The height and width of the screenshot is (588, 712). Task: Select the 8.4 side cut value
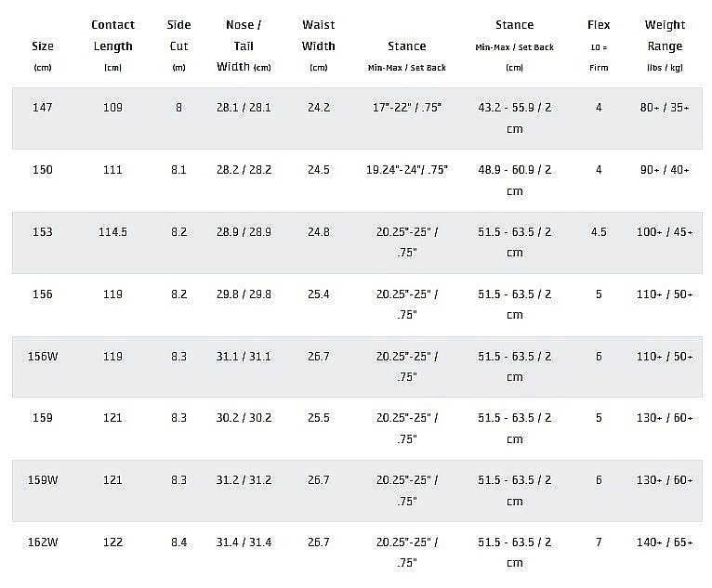(178, 542)
